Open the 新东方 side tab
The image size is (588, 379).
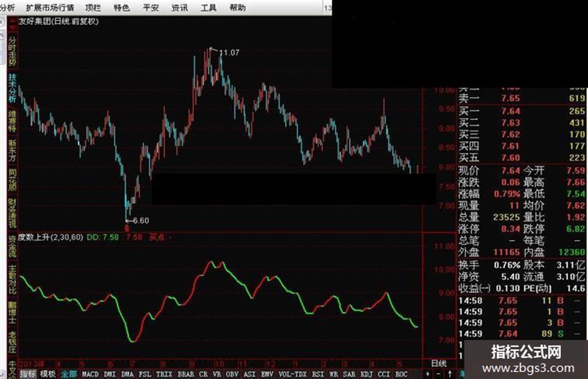tap(12, 151)
